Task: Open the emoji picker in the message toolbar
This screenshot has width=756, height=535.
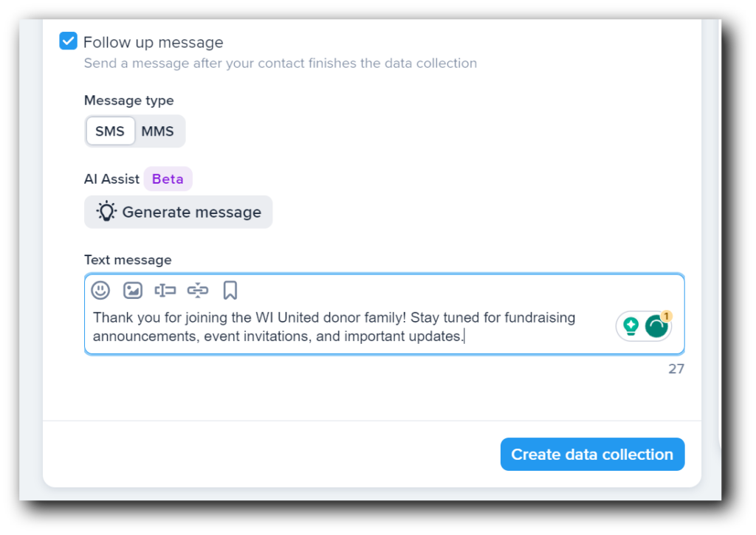Action: point(100,290)
